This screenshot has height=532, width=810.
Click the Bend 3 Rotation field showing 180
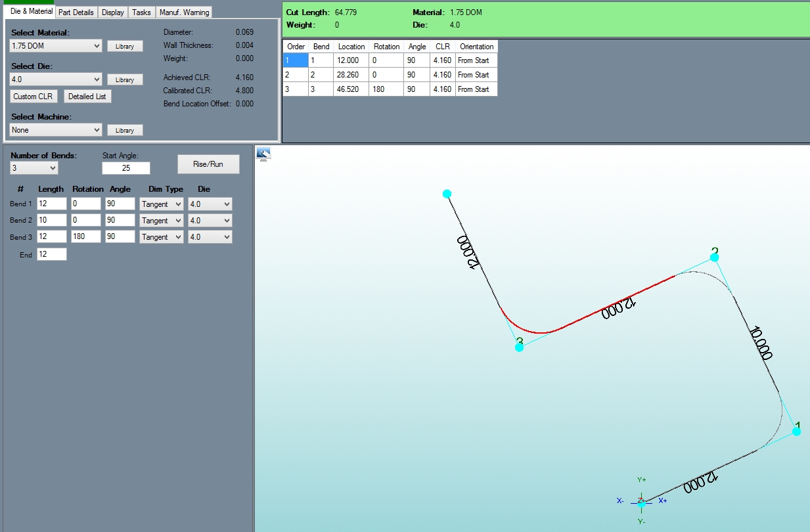tap(86, 237)
